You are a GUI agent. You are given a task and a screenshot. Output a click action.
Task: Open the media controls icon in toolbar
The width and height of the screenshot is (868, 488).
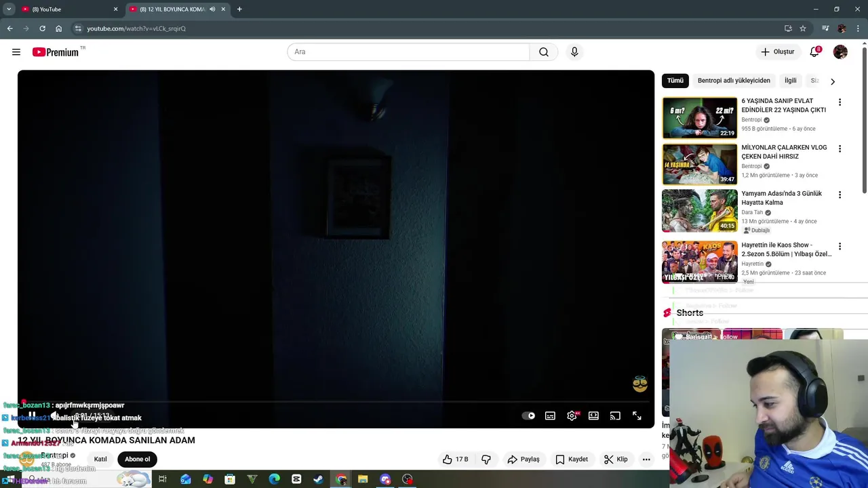825,28
